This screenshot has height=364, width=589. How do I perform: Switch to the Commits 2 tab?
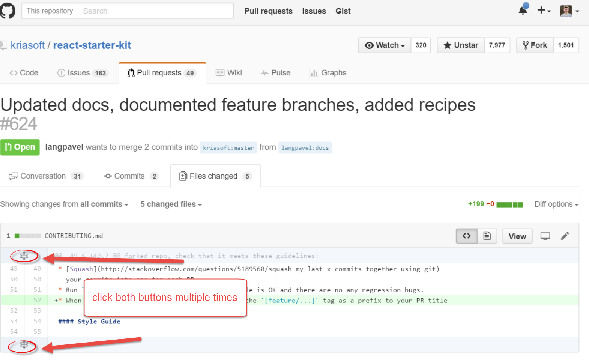click(131, 176)
